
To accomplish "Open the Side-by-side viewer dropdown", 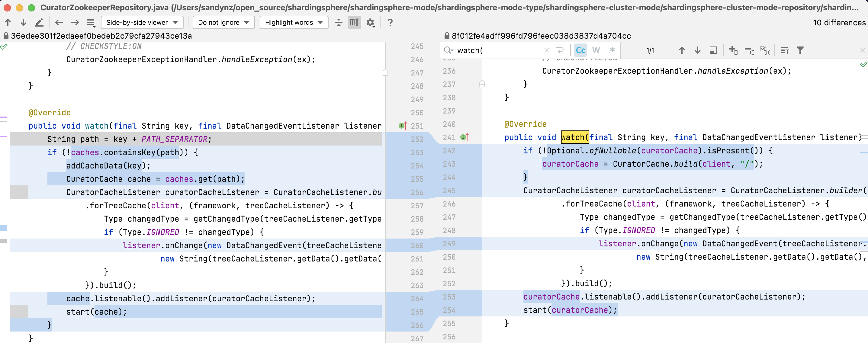I will tap(142, 23).
